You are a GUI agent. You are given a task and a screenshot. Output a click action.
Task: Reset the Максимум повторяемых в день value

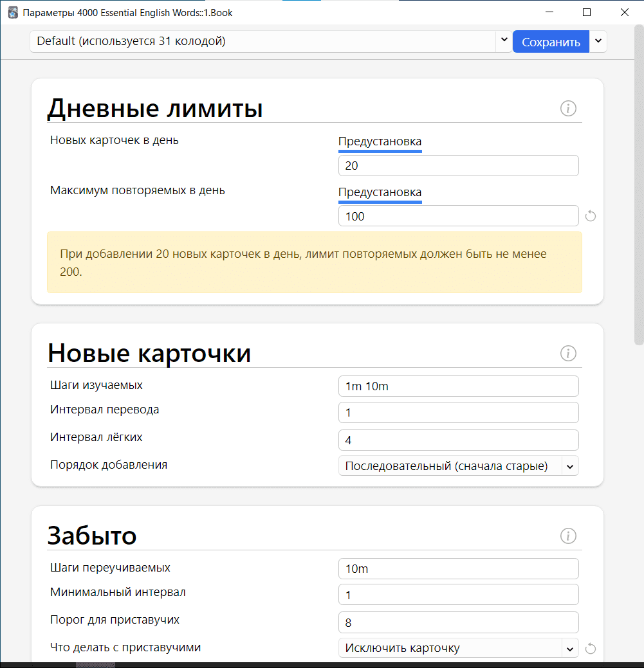click(x=591, y=216)
